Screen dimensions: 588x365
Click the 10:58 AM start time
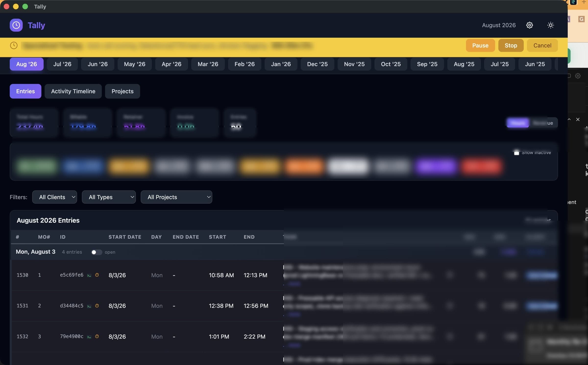click(221, 275)
